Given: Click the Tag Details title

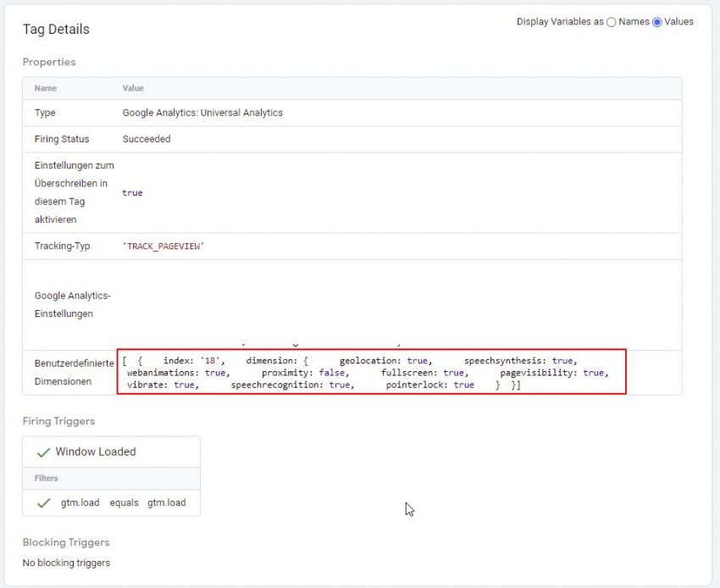Looking at the screenshot, I should point(55,29).
